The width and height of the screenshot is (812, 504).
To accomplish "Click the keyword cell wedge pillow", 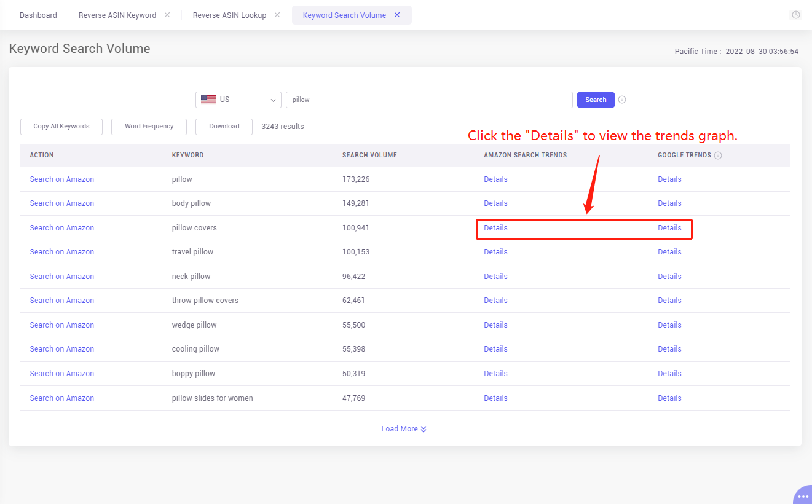I will [x=194, y=325].
